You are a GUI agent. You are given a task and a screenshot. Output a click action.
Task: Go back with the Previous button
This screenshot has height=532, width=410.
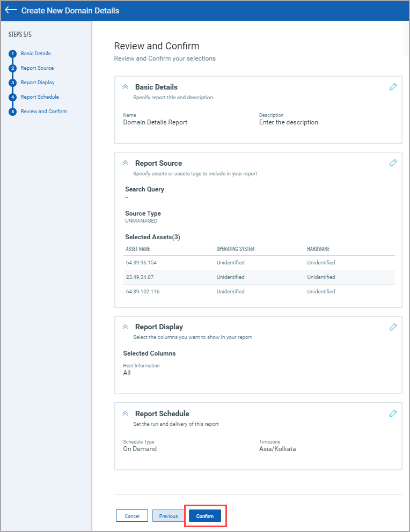coord(168,516)
